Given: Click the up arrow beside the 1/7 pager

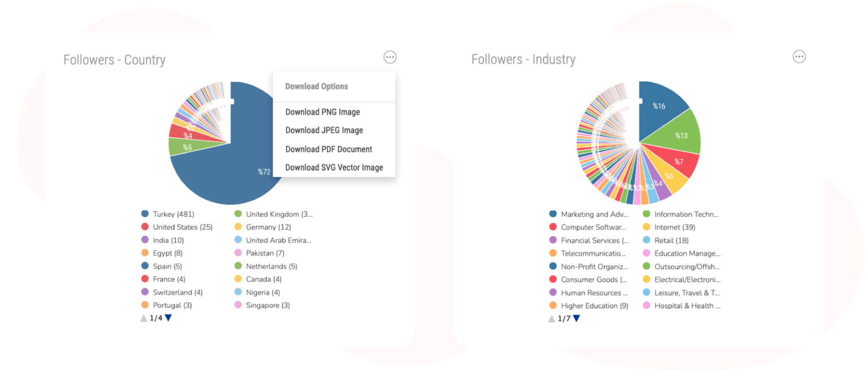Looking at the screenshot, I should (552, 318).
